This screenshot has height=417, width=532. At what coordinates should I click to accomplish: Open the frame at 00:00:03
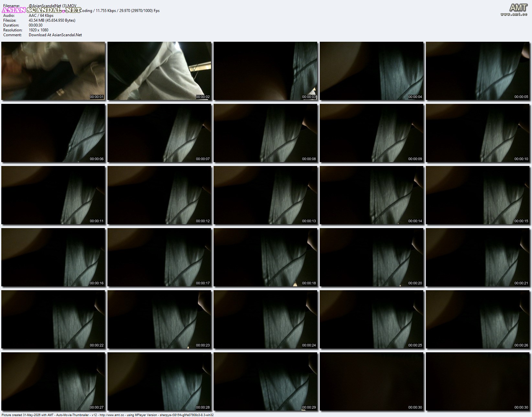pos(265,71)
